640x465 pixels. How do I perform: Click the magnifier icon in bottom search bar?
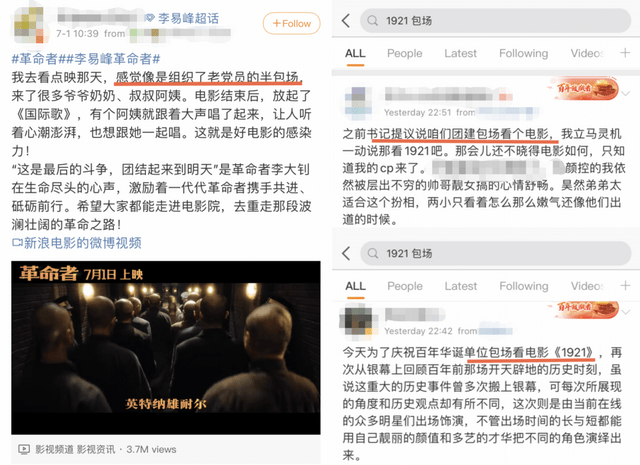[373, 254]
